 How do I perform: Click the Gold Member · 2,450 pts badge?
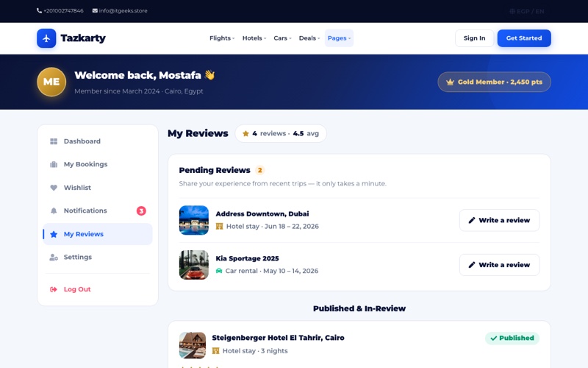(x=494, y=82)
